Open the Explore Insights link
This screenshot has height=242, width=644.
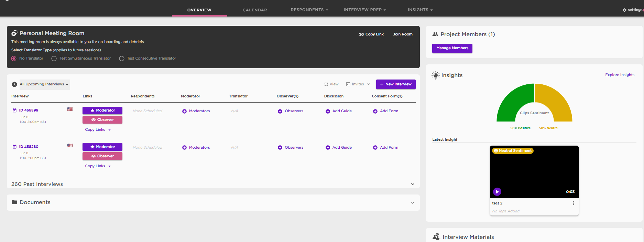point(620,75)
